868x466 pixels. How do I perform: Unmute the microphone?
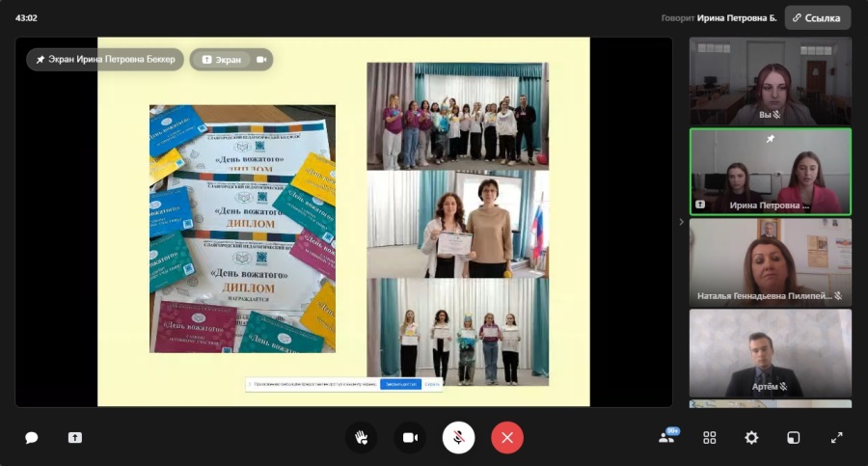(x=458, y=437)
